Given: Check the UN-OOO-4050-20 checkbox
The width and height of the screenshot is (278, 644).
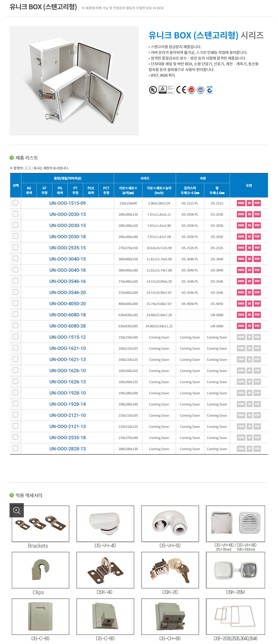Looking at the screenshot, I should (x=15, y=303).
